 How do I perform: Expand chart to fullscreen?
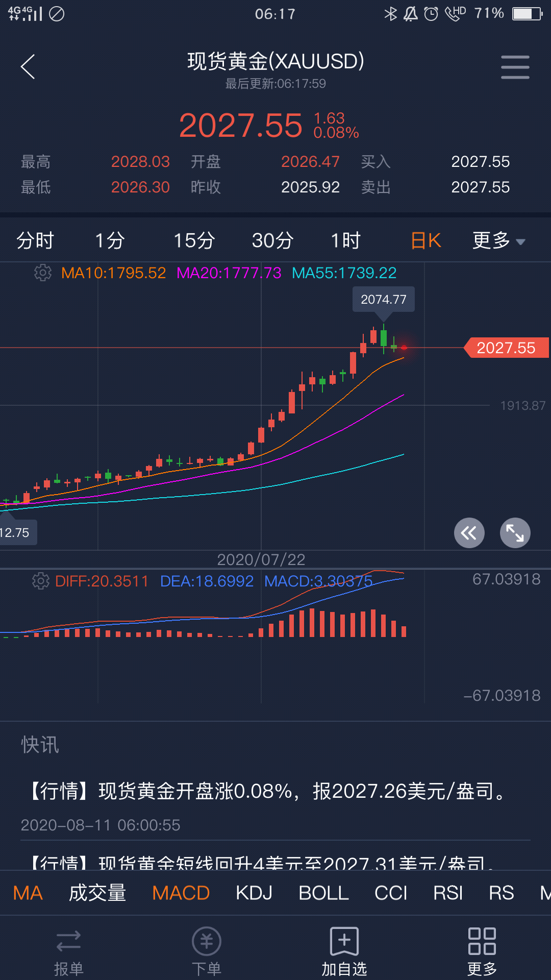[515, 533]
